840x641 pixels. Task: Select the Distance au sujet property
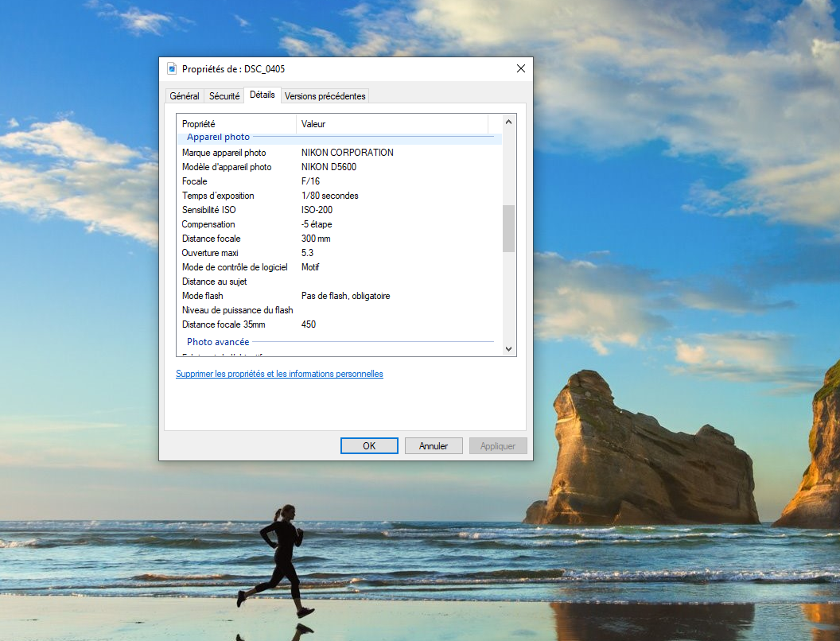pyautogui.click(x=214, y=282)
